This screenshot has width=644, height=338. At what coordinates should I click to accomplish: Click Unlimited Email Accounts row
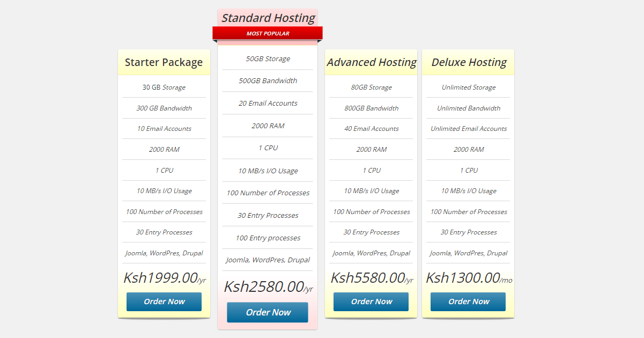(x=468, y=129)
